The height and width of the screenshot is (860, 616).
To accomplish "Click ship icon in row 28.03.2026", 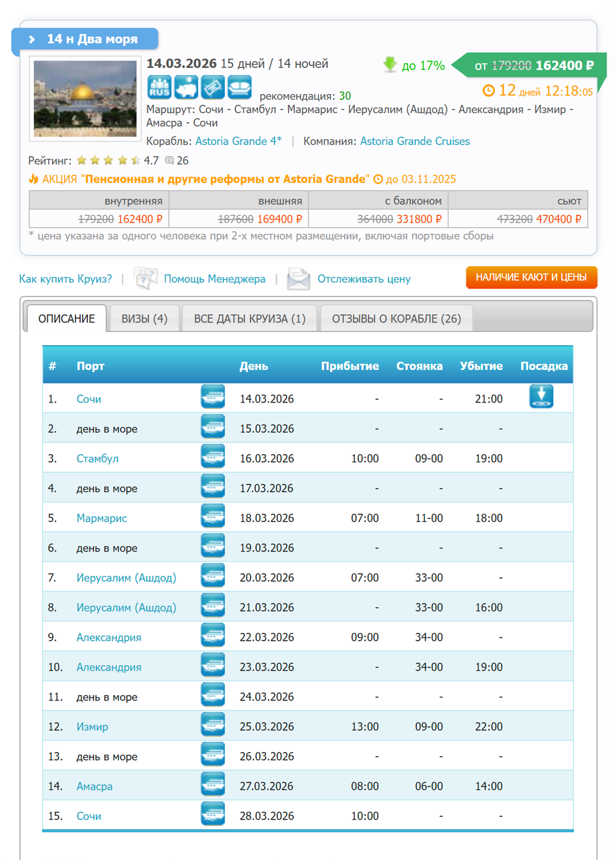I will tap(213, 815).
